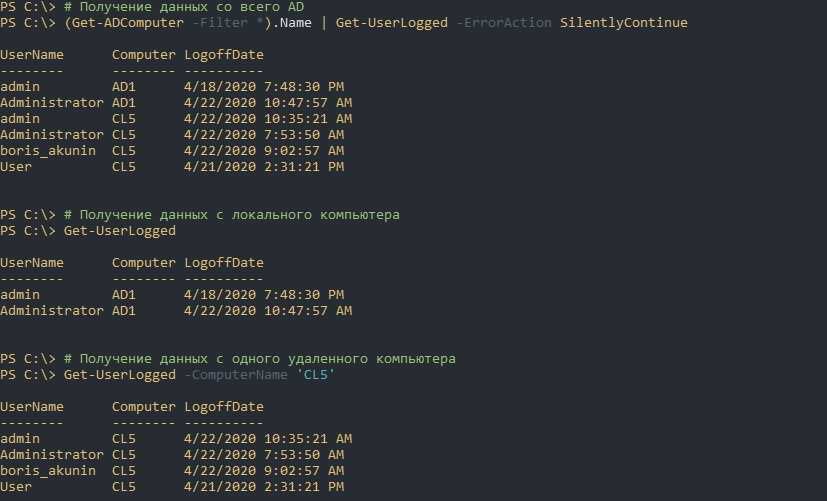Click the SilentlyContinue value

620,23
